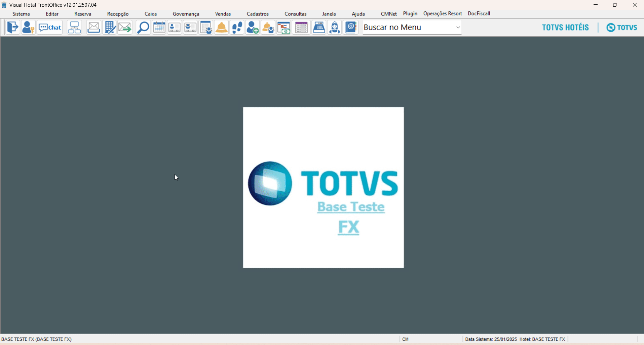The image size is (644, 345).
Task: Open the Recepção menu
Action: [118, 14]
